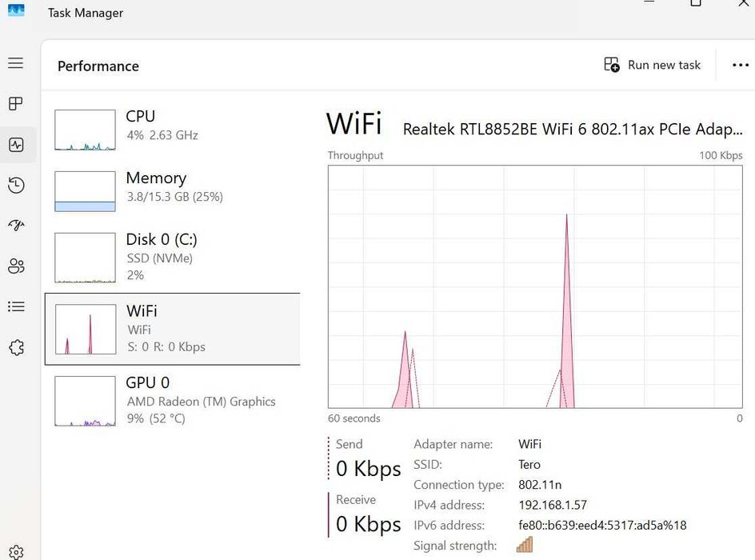This screenshot has width=755, height=560.
Task: Click the WiFi mini graph thumbnail
Action: pos(85,329)
